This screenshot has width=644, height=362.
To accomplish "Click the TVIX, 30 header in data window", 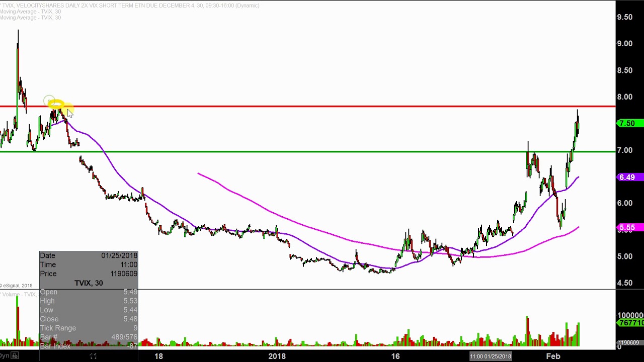I will [x=89, y=283].
